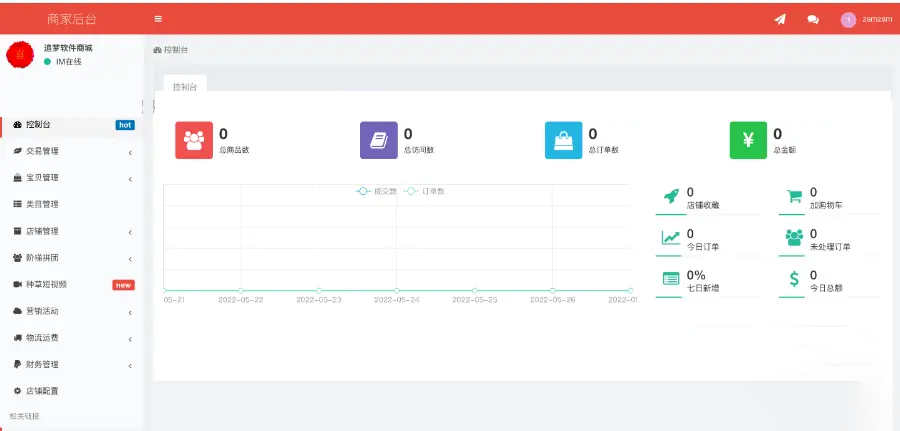Open 类目管理 in the sidebar
Viewport: 900px width, 431px height.
tap(42, 204)
